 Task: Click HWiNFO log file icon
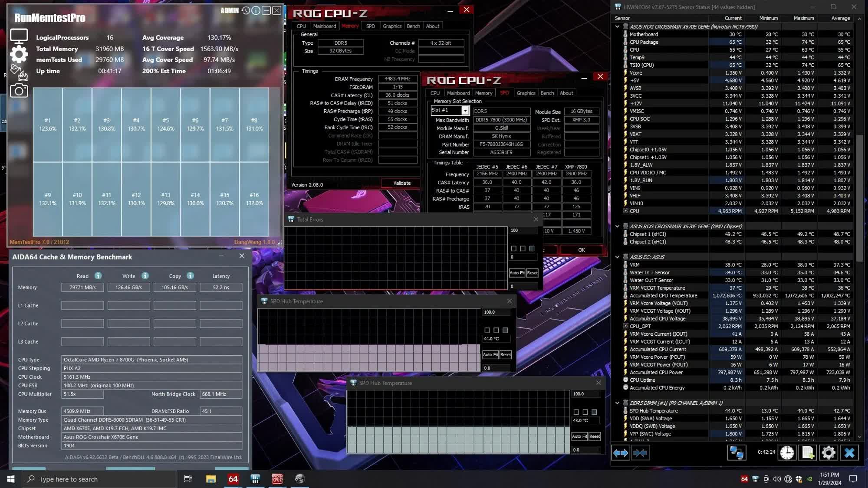[x=808, y=452]
